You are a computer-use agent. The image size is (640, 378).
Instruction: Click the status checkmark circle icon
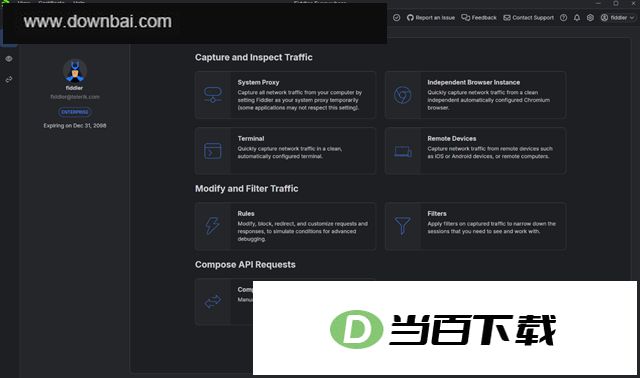(x=396, y=18)
